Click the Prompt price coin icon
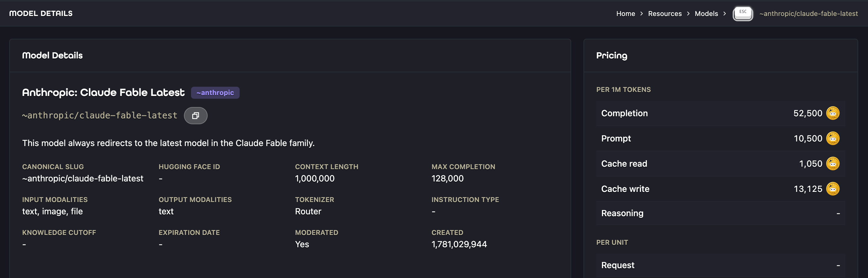The width and height of the screenshot is (868, 278). [833, 138]
